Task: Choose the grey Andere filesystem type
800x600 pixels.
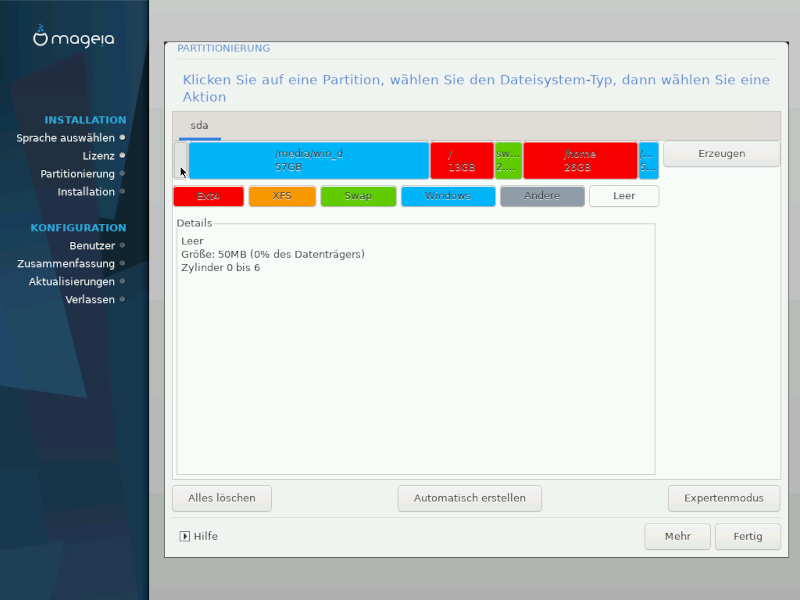Action: 542,196
